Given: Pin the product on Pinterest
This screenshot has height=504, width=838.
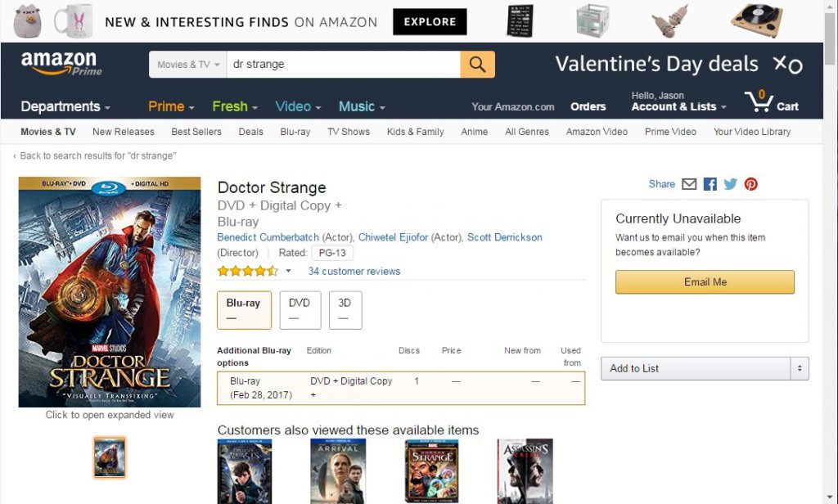Looking at the screenshot, I should [x=750, y=184].
